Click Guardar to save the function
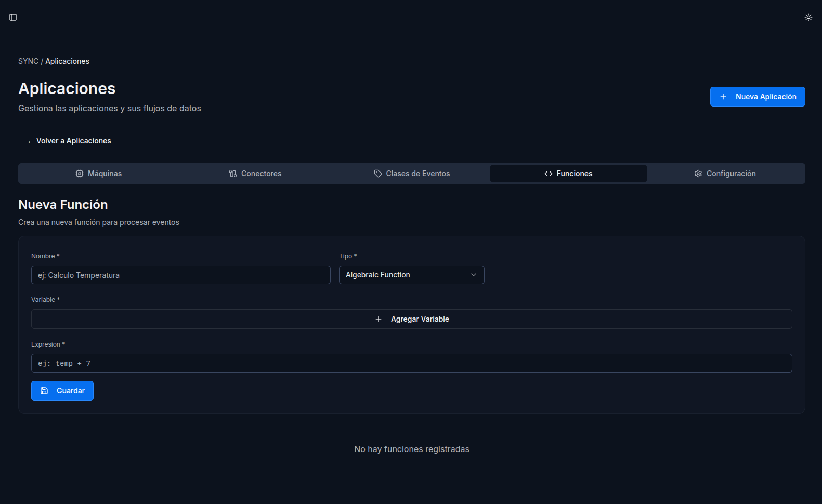 tap(62, 391)
